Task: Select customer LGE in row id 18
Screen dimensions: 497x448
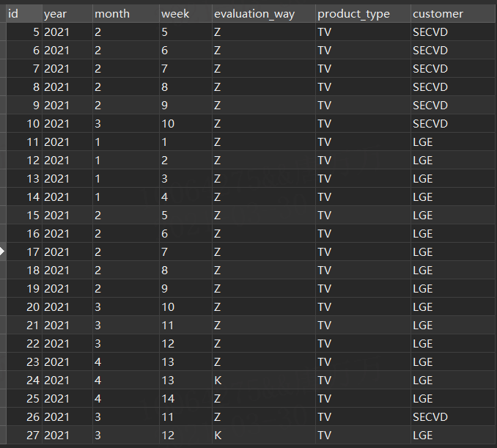Action: coord(453,270)
